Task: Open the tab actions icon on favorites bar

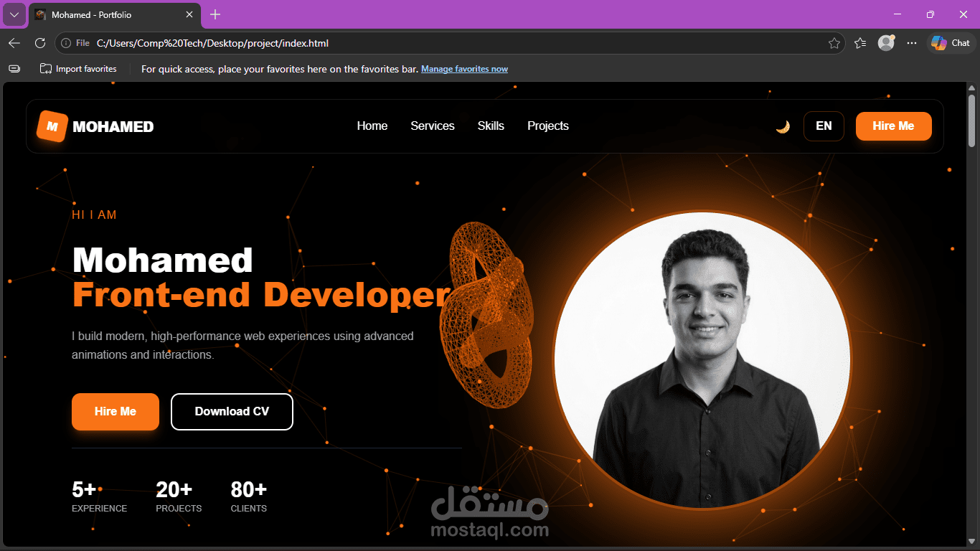Action: [14, 69]
